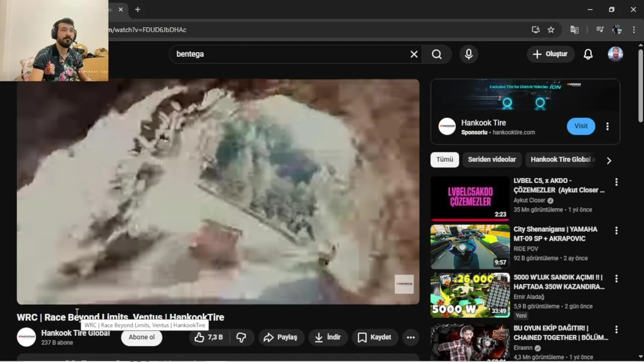Show more filter chips with arrow

609,160
